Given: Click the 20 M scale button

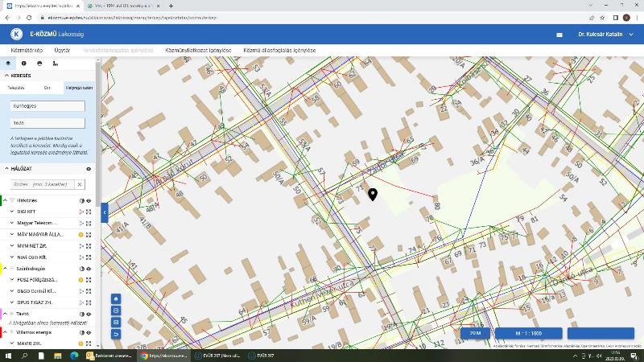Looking at the screenshot, I should pos(475,333).
